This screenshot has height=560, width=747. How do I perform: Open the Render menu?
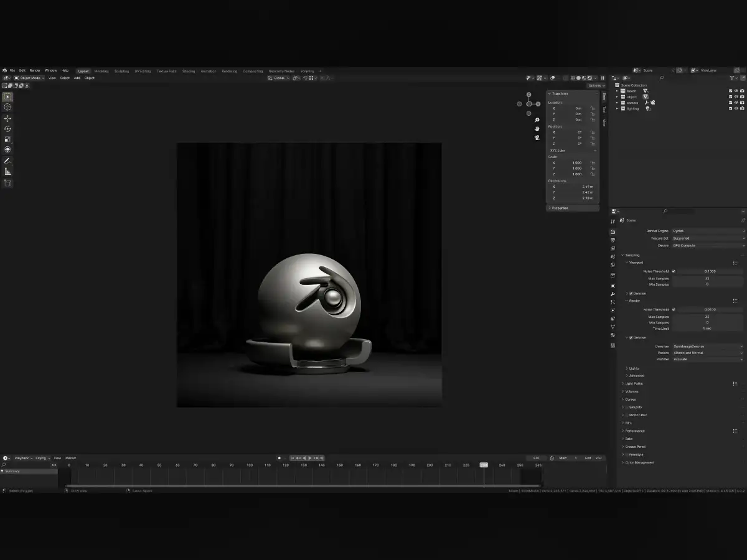(35, 70)
